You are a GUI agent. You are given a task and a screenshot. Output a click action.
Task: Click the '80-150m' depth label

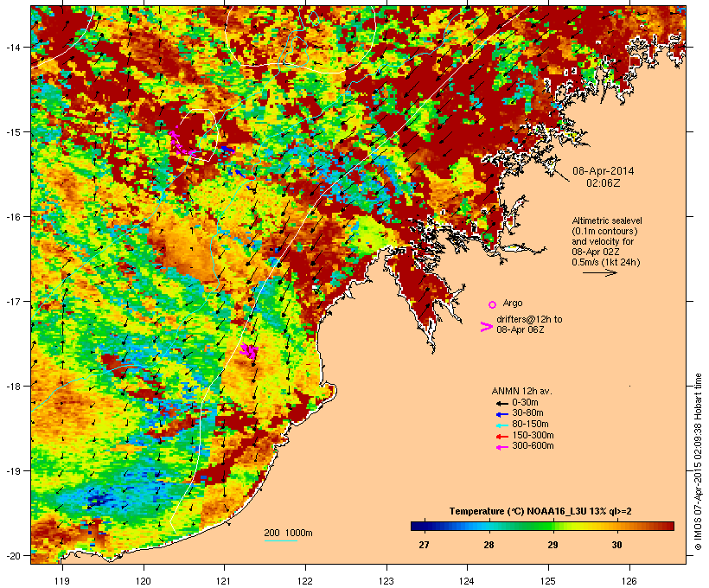point(530,425)
